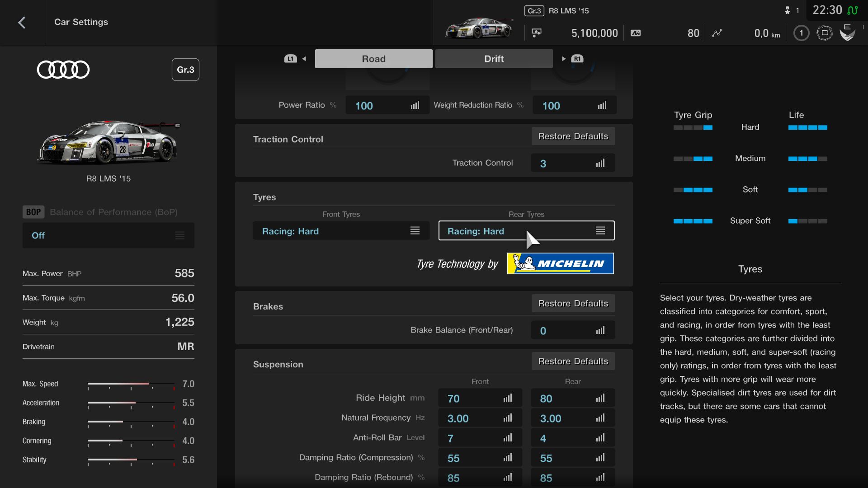Open the Traction Control value selector
The height and width of the screenshot is (488, 868).
click(572, 163)
